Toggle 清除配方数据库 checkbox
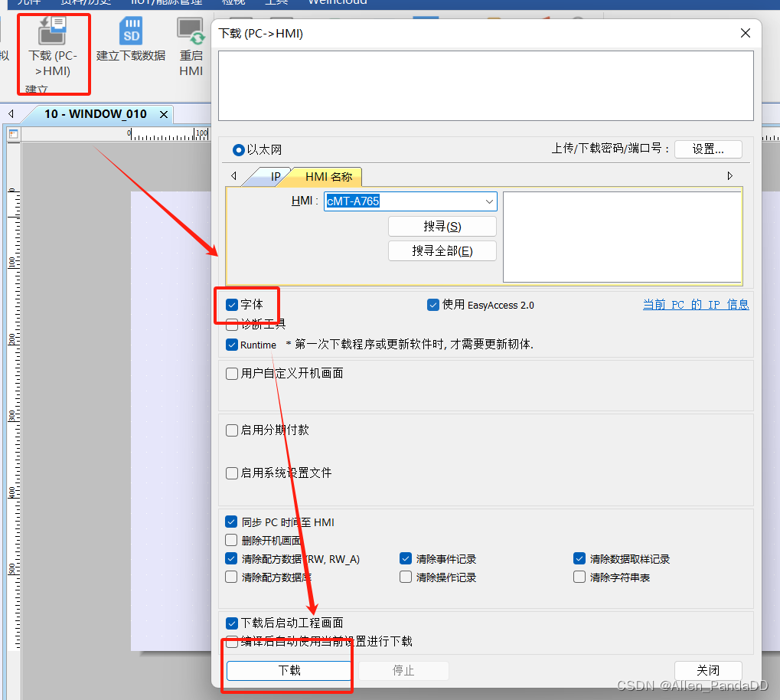 (x=231, y=577)
